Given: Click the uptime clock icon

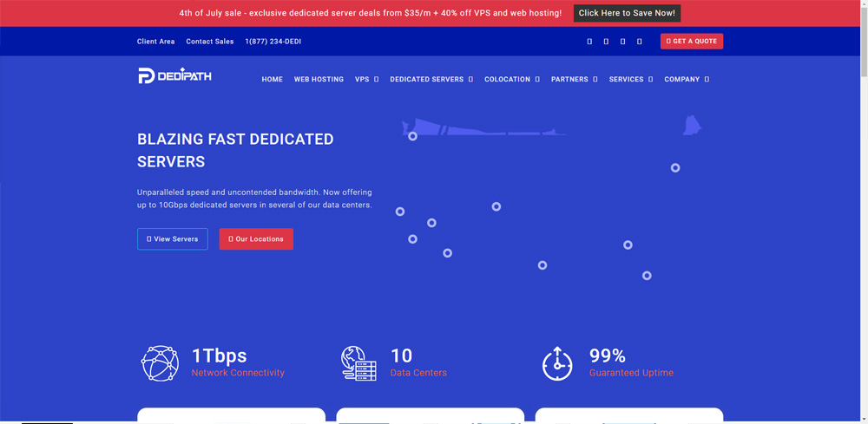Looking at the screenshot, I should pos(557,363).
